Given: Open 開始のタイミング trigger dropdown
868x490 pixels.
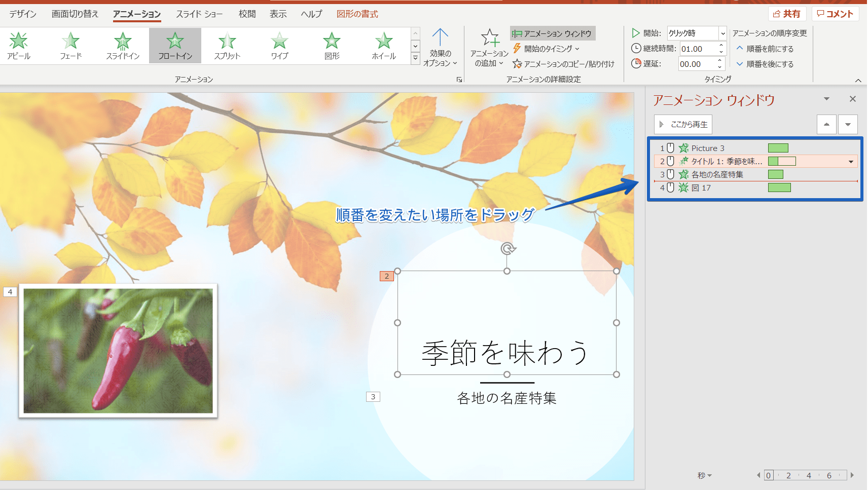Looking at the screenshot, I should [546, 49].
